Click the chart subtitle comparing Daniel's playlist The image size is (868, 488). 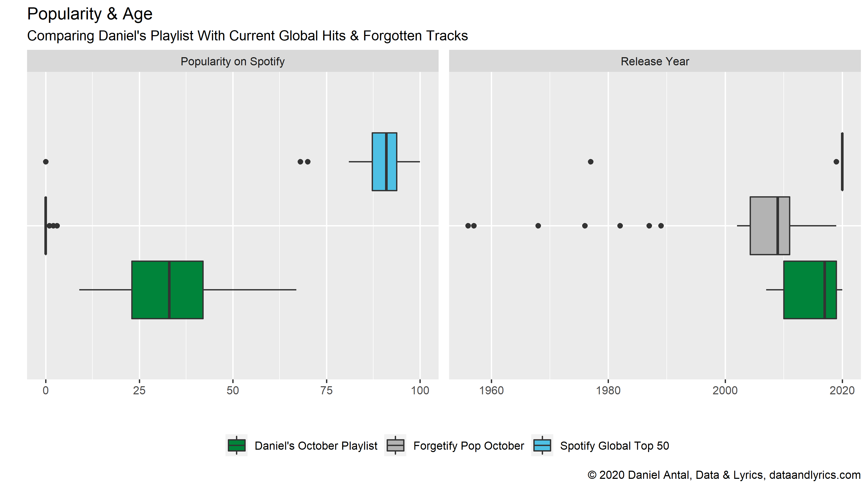(247, 36)
